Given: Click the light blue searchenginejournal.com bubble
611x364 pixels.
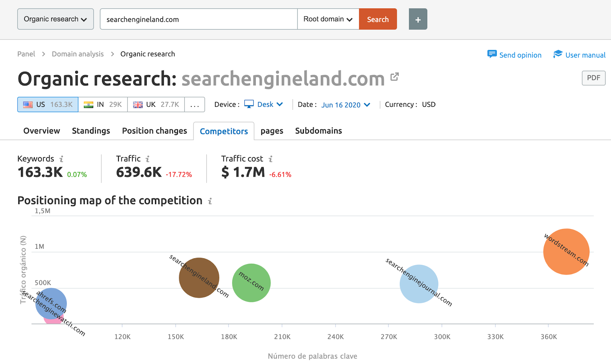Looking at the screenshot, I should [419, 284].
